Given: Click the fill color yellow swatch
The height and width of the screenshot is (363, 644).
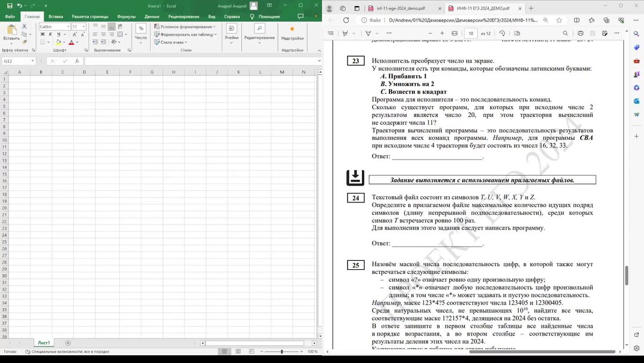Looking at the screenshot, I should [x=58, y=42].
